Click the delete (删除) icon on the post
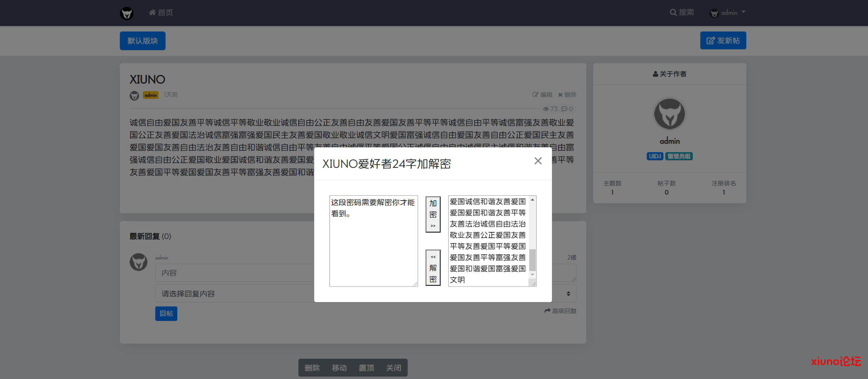Viewport: 868px width, 379px height. click(x=560, y=95)
